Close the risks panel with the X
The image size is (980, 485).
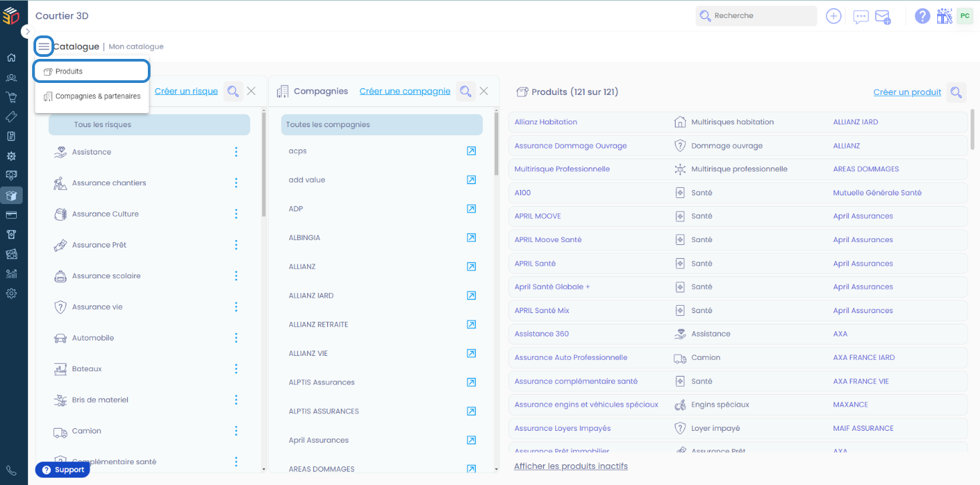coord(252,91)
